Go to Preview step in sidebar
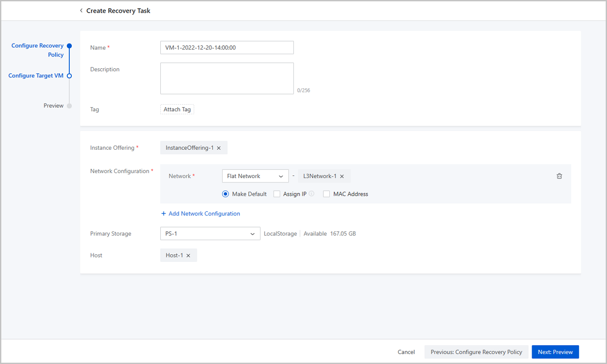 tap(54, 106)
